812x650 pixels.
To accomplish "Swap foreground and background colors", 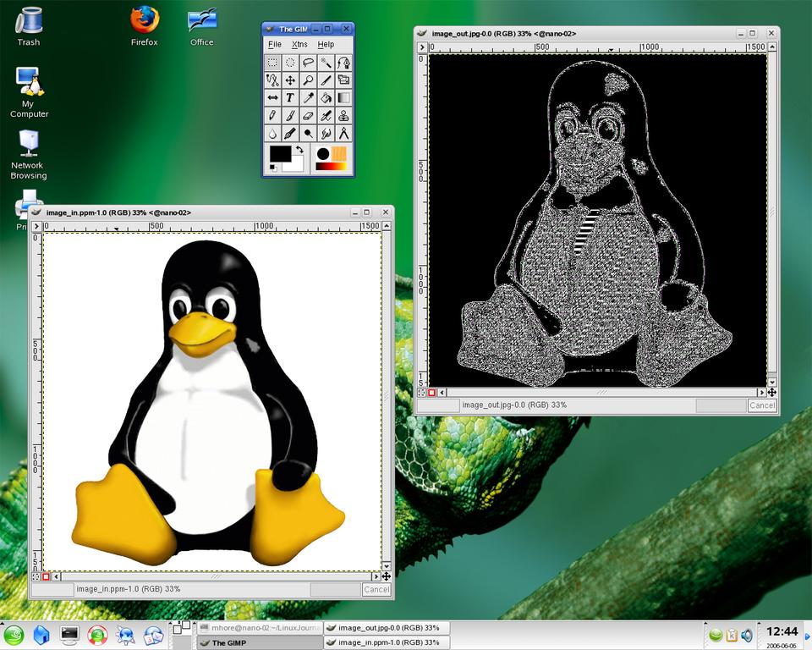I will (x=299, y=150).
